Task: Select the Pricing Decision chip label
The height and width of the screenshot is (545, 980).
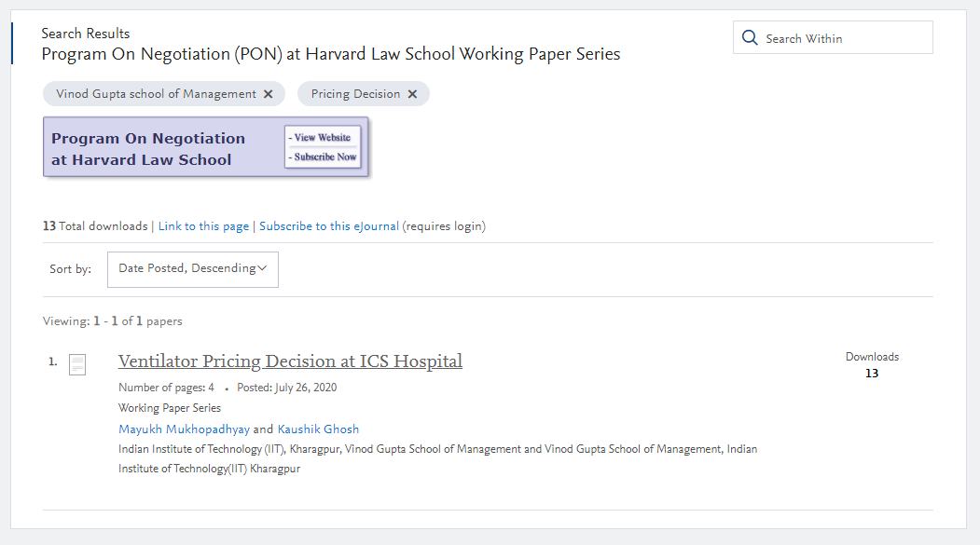Action: [x=355, y=94]
